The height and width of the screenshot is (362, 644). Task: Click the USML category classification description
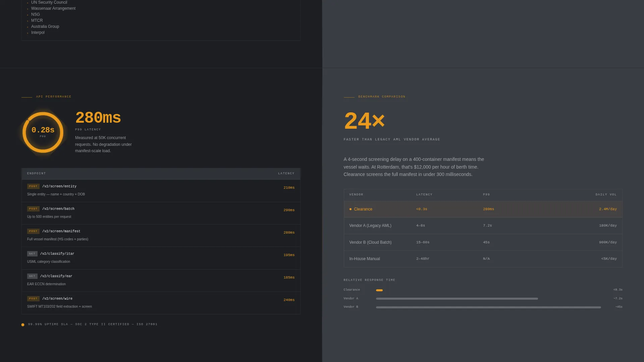pyautogui.click(x=49, y=262)
